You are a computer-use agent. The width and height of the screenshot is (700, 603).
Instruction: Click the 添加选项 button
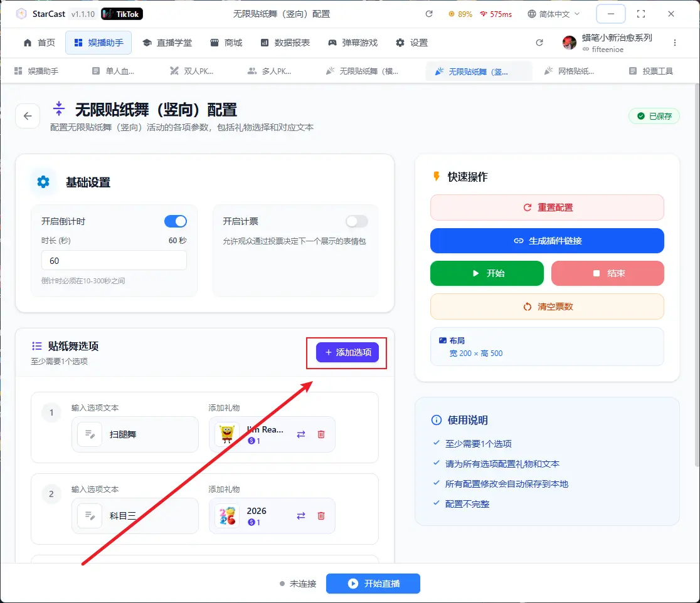[347, 352]
